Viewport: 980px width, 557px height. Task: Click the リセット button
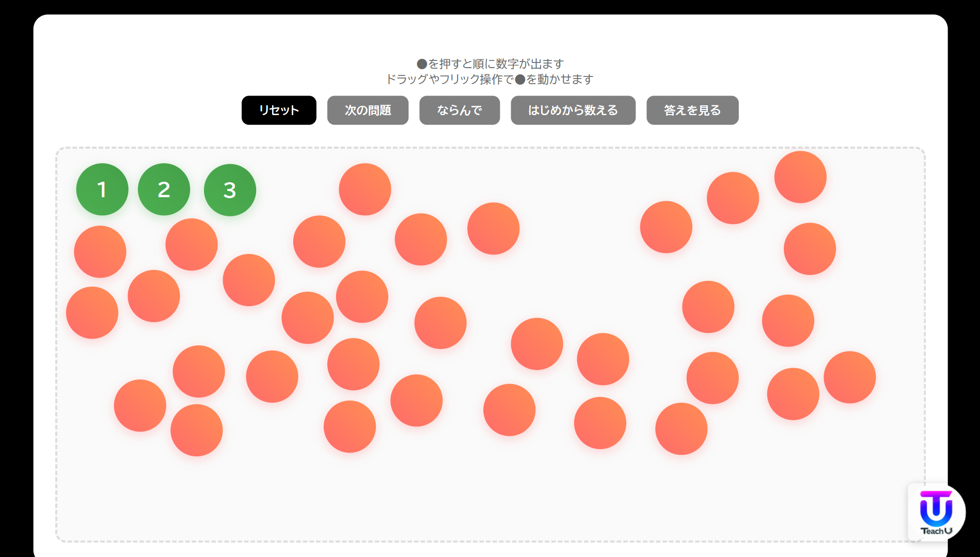[279, 110]
